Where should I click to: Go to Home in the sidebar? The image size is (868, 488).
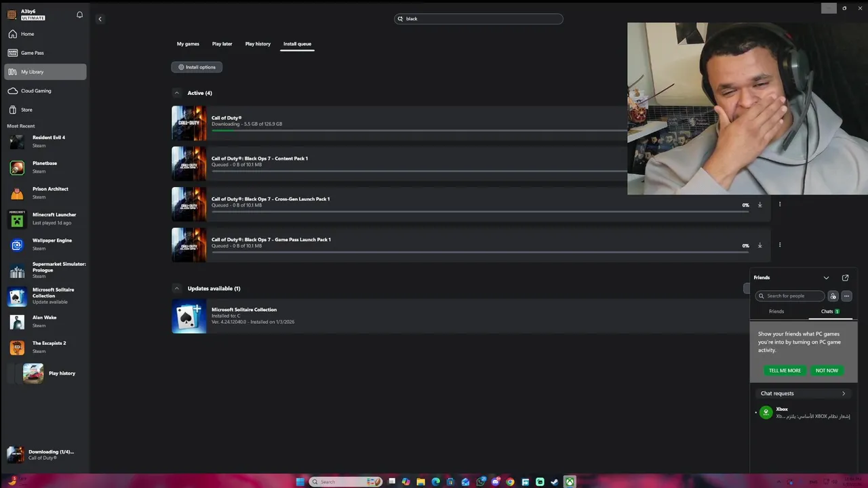[x=45, y=34]
